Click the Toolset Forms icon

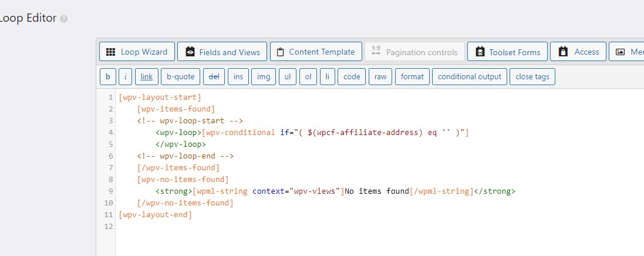pyautogui.click(x=480, y=52)
